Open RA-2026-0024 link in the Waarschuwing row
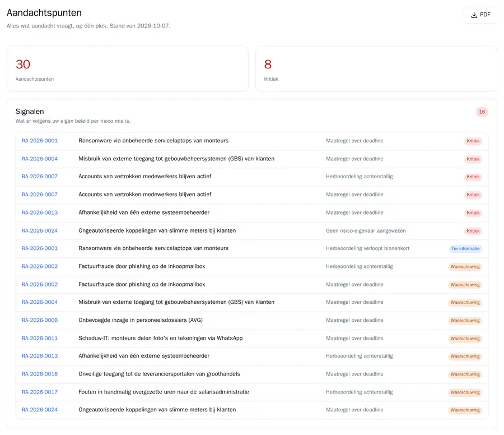The image size is (504, 435). [40, 410]
